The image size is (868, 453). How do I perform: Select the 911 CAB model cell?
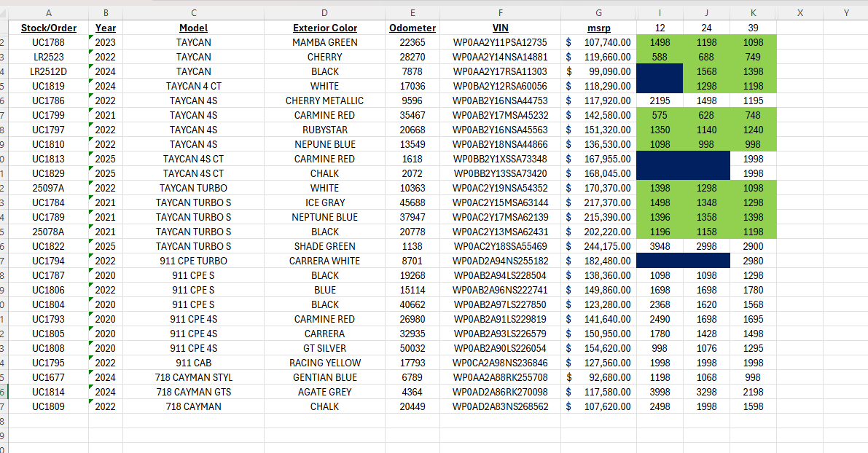coord(194,363)
